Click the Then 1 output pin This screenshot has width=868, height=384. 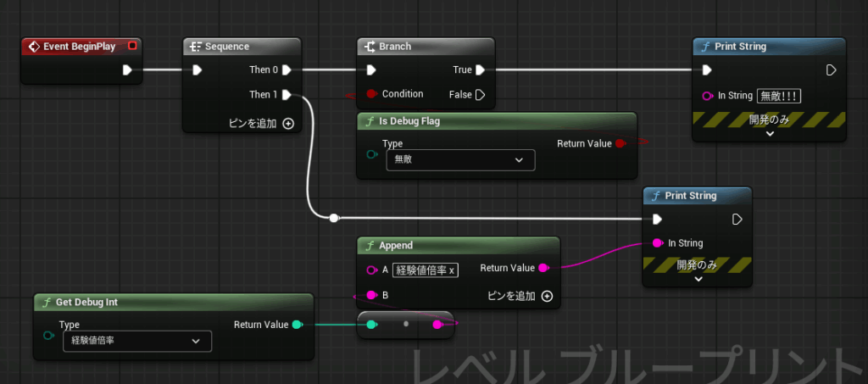point(287,95)
